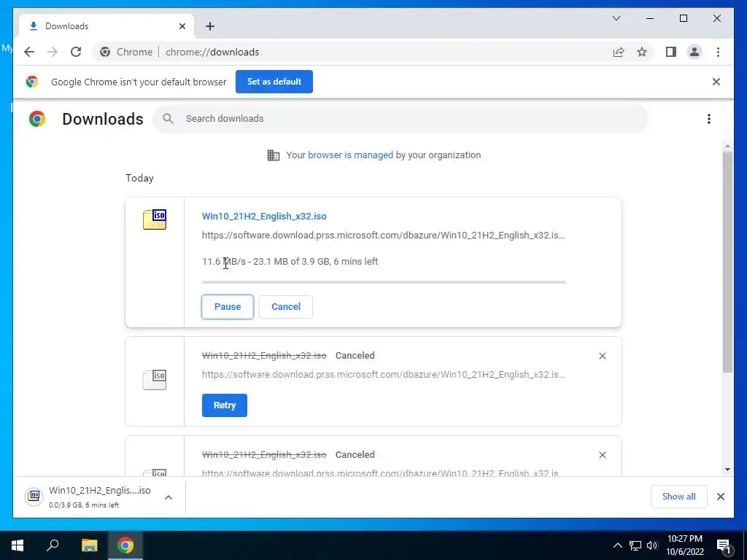Screen dimensions: 747x560
Task: Cancel the active ISO download
Action: [286, 307]
